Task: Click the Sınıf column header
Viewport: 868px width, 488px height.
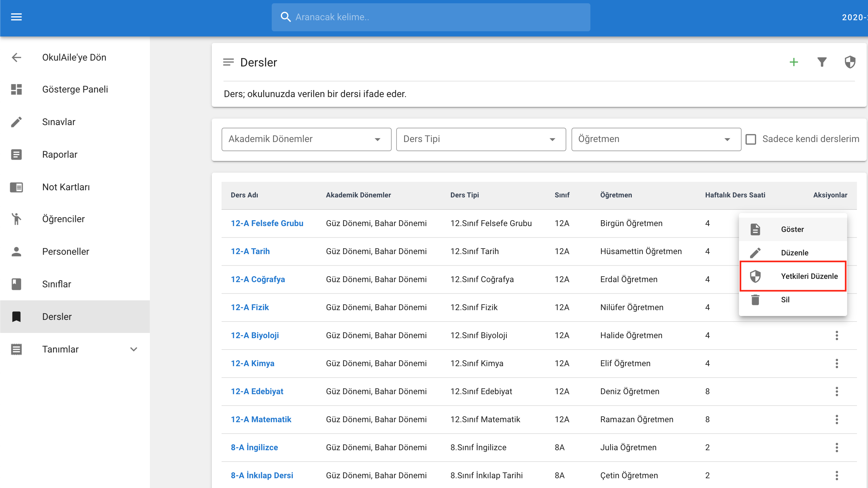Action: [x=562, y=195]
